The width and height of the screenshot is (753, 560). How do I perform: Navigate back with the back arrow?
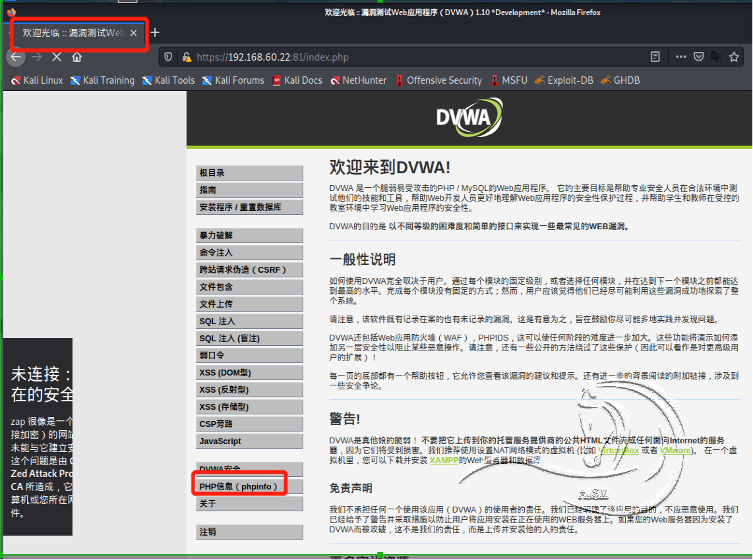(15, 57)
